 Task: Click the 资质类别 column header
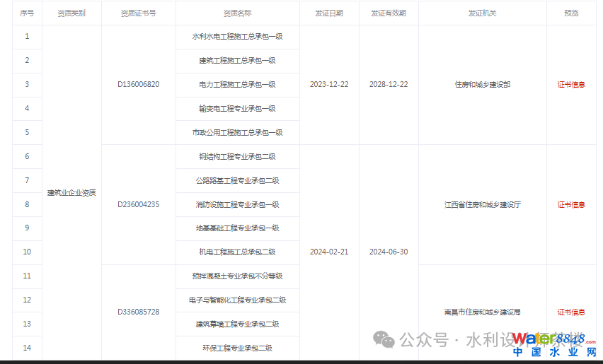click(71, 13)
